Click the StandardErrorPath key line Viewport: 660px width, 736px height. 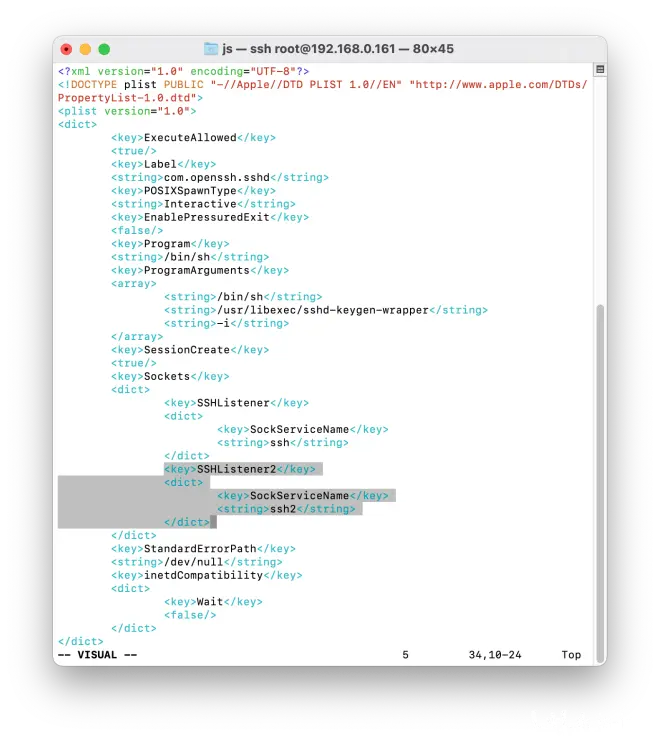(203, 549)
